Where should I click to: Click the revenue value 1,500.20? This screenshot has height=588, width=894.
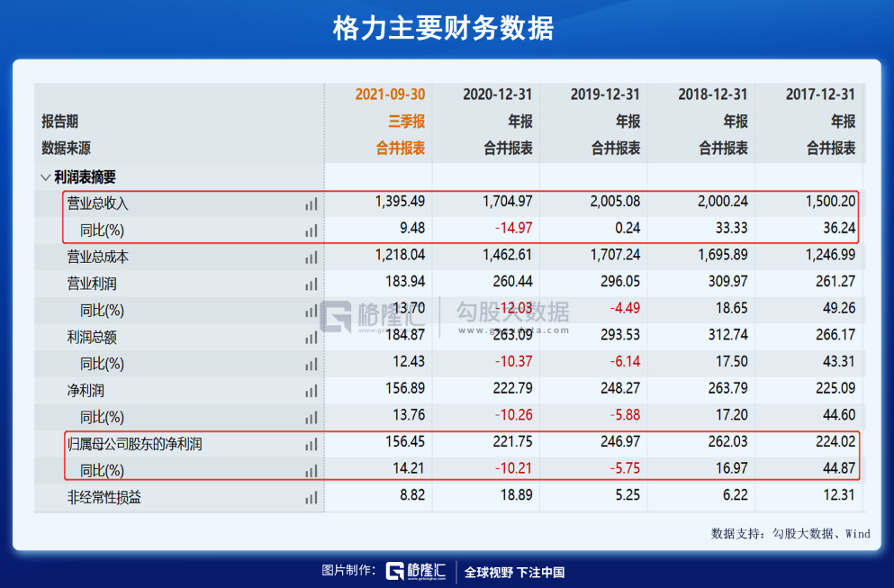coord(831,202)
